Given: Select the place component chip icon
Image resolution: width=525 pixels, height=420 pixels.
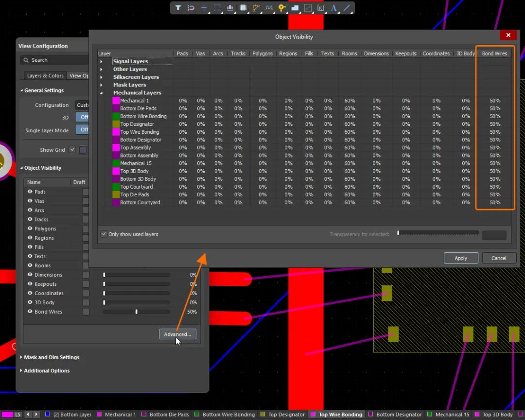Looking at the screenshot, I should point(243,8).
